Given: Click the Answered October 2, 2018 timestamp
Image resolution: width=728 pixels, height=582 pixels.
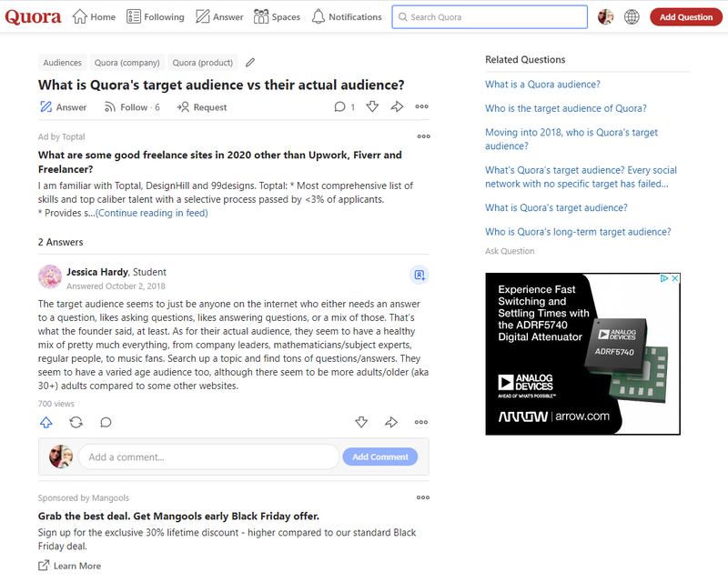Looking at the screenshot, I should [116, 286].
